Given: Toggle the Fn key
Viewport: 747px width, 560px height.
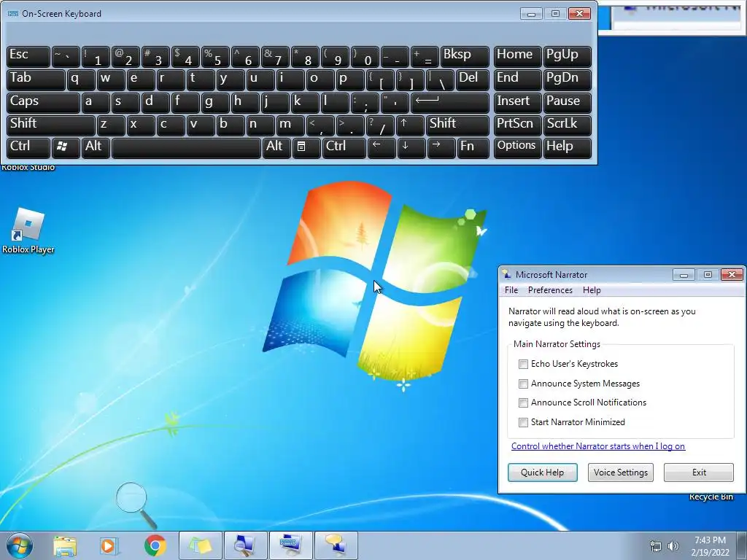Looking at the screenshot, I should pos(473,147).
